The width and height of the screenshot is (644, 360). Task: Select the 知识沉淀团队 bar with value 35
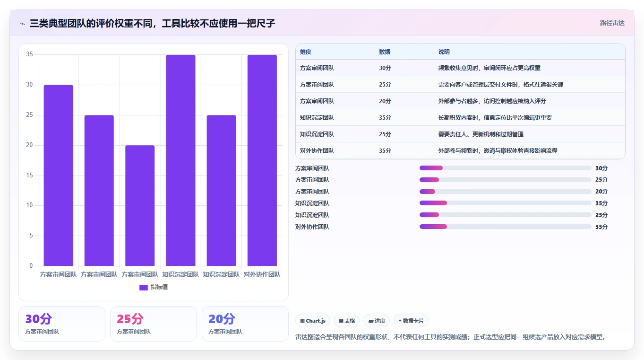point(180,160)
